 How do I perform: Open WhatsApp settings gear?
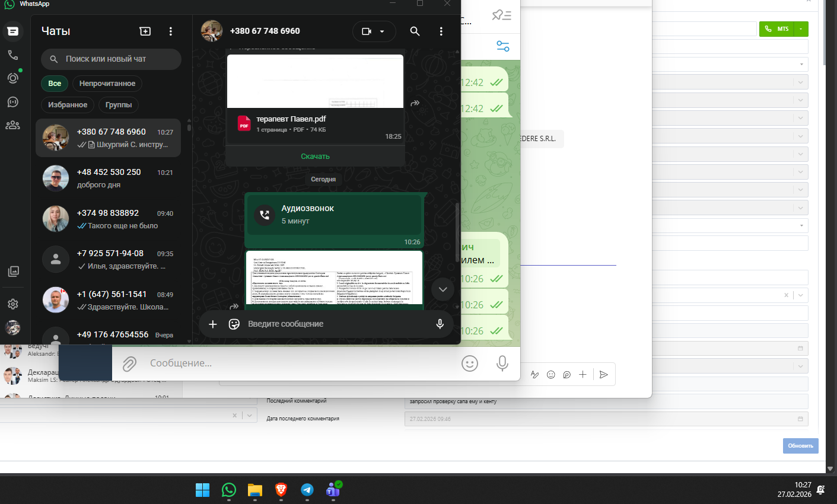(13, 304)
